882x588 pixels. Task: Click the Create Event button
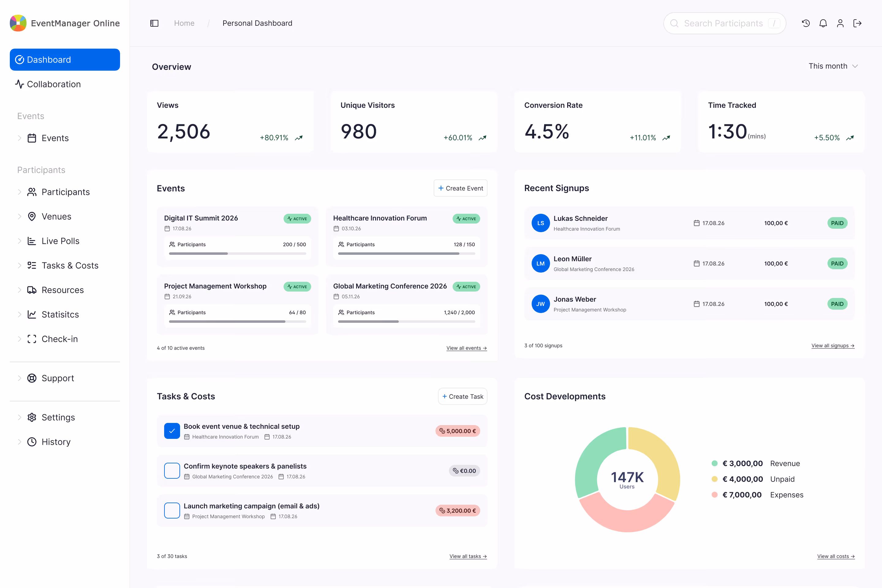coord(461,188)
